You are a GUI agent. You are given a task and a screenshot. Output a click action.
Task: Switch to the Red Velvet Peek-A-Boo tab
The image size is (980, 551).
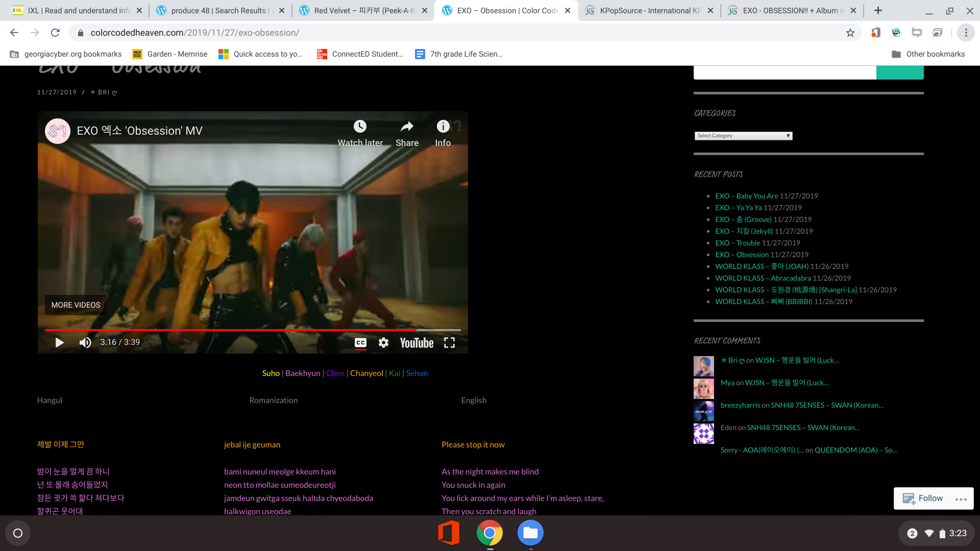click(362, 11)
